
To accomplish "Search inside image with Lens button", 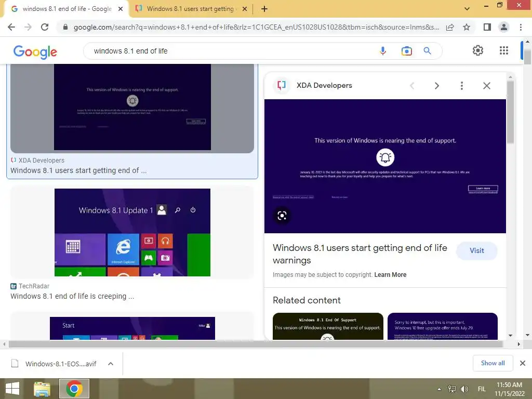I will click(282, 216).
